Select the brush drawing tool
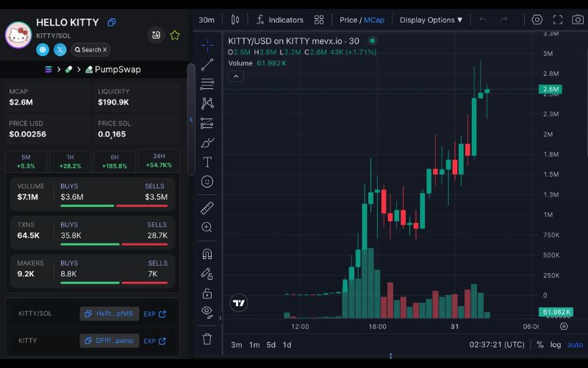Screen dimensions: 588x368 207,143
